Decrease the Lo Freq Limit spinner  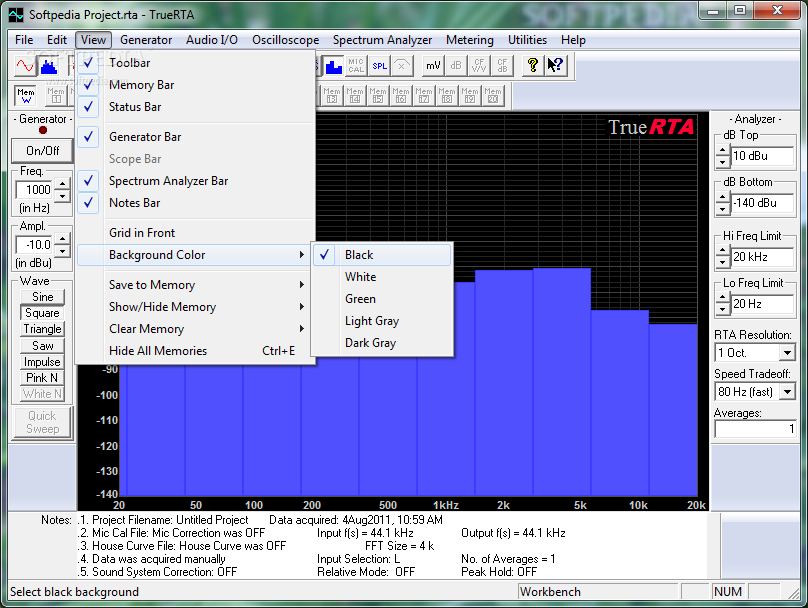[722, 309]
